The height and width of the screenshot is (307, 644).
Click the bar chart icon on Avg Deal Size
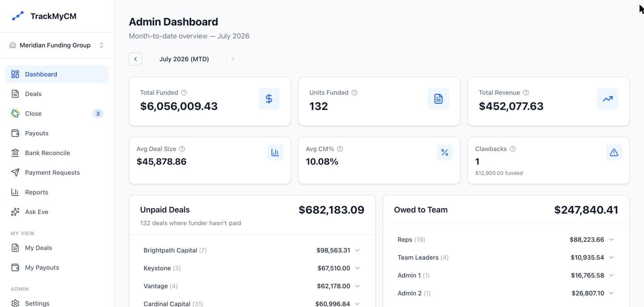tap(275, 152)
